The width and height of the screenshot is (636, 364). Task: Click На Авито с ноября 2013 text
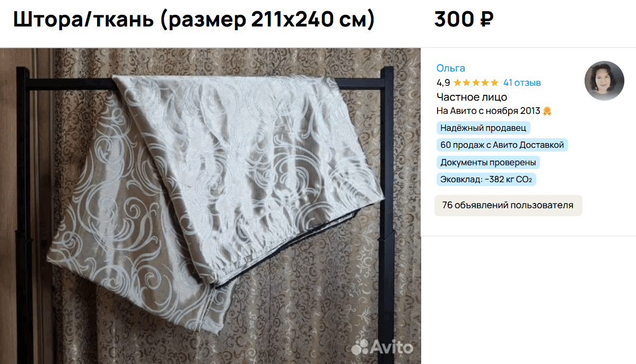click(488, 111)
